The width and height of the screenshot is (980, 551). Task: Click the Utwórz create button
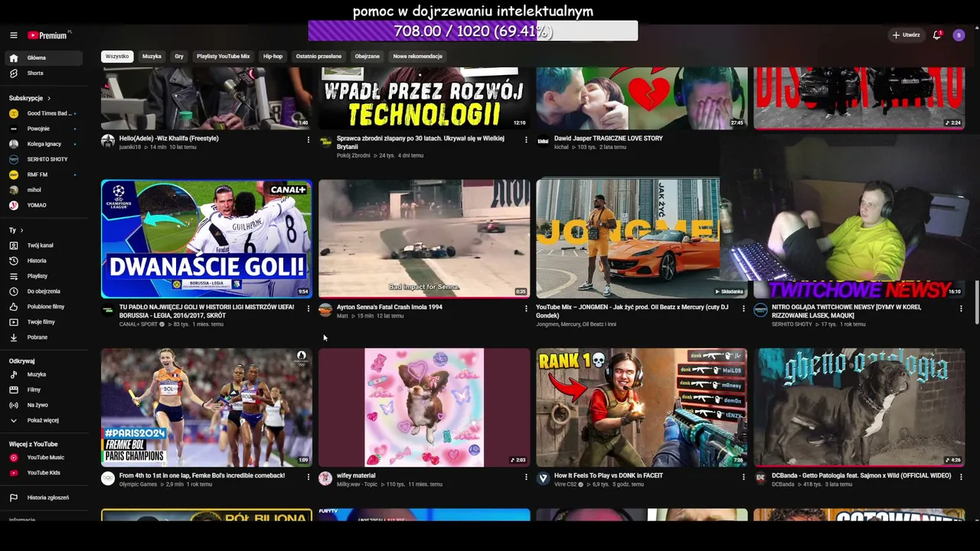[x=906, y=35]
